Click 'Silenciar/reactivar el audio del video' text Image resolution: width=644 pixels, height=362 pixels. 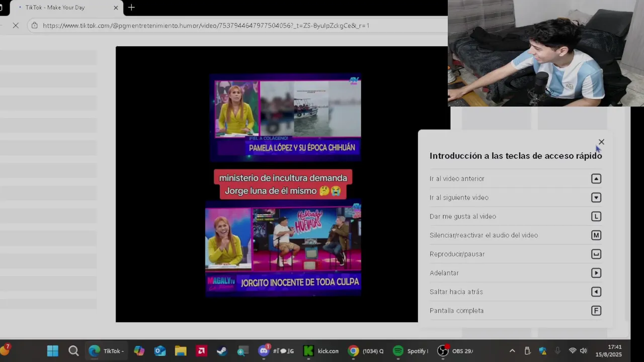click(484, 235)
